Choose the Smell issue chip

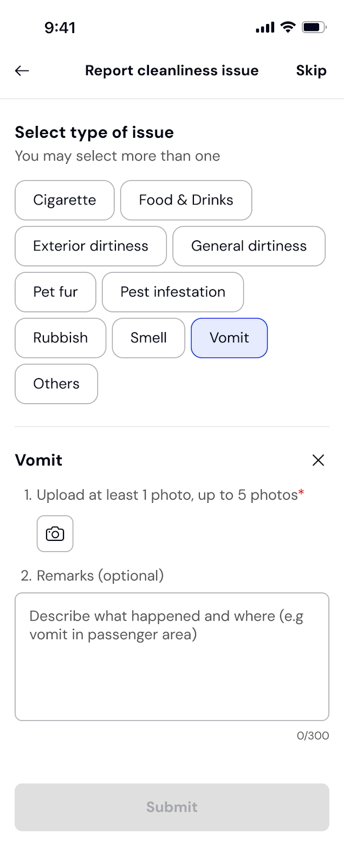(148, 338)
